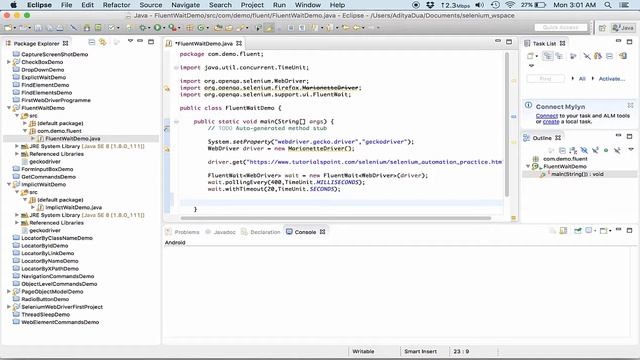This screenshot has height=360, width=640.
Task: Click Collapse All in Task List toolbar
Action: tap(609, 56)
